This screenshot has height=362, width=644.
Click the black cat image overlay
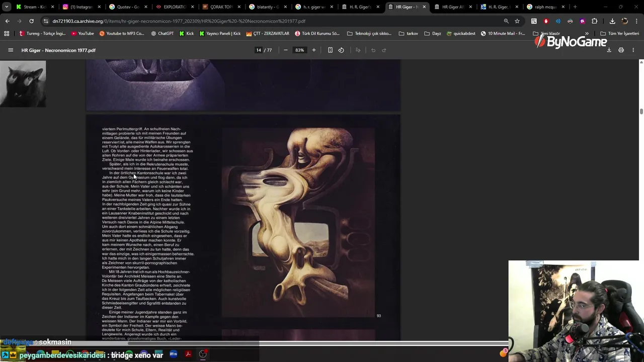click(23, 83)
